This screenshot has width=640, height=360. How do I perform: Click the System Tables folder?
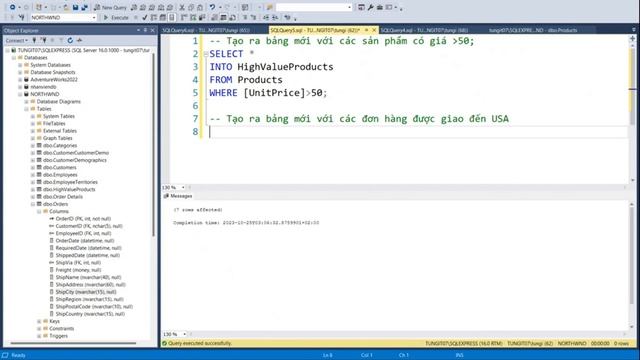59,116
